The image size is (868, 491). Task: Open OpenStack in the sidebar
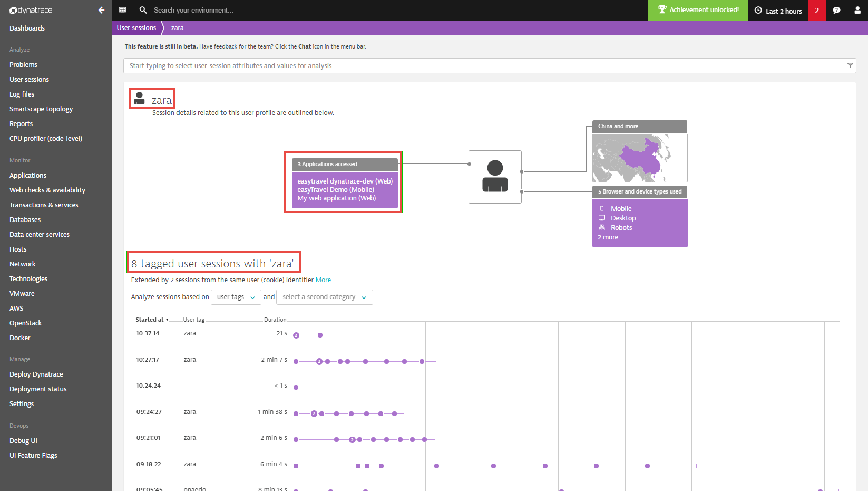click(25, 323)
